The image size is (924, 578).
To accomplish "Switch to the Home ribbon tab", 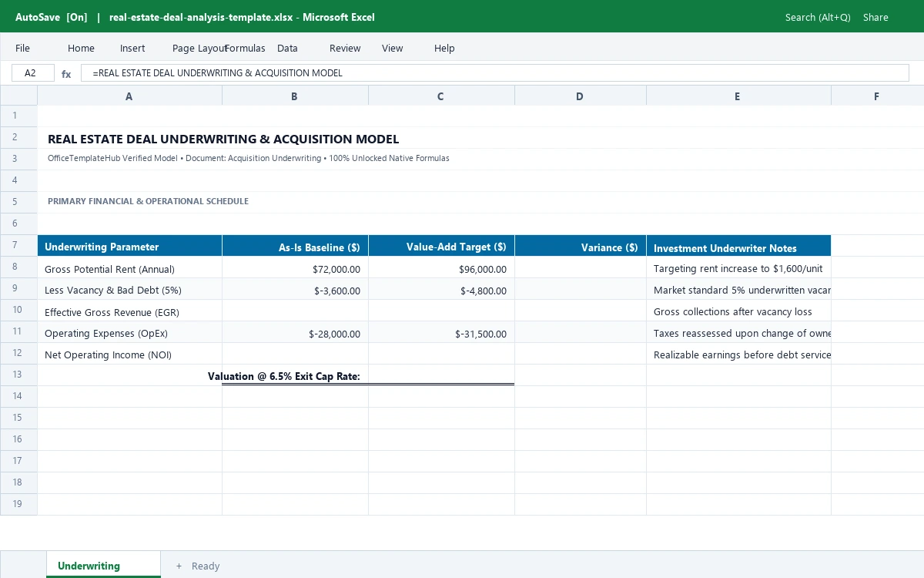I will (x=81, y=48).
